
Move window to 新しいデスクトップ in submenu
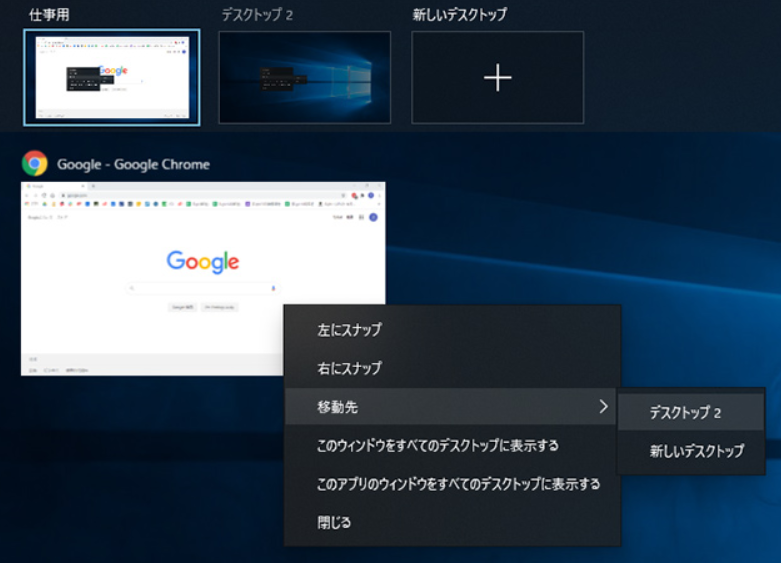point(691,451)
